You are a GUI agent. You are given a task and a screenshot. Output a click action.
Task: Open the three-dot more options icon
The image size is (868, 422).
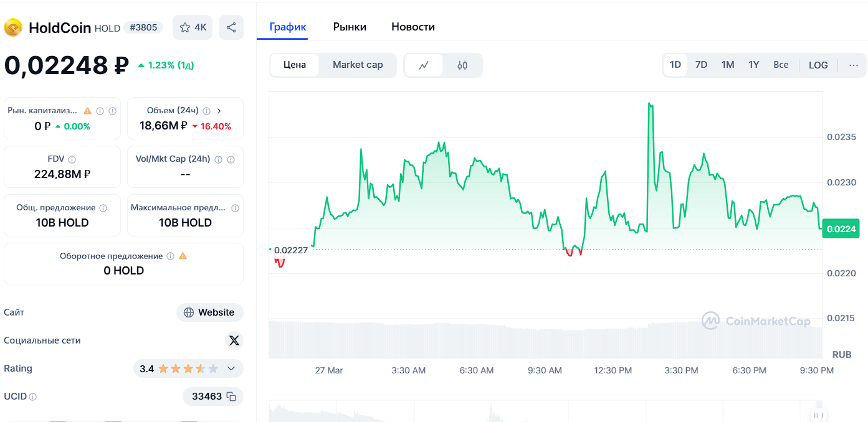854,65
